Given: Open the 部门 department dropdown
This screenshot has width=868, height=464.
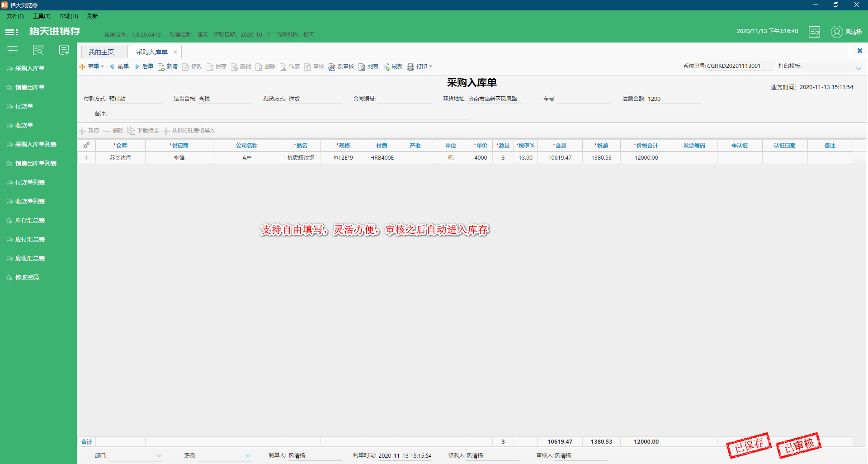Looking at the screenshot, I should click(158, 456).
